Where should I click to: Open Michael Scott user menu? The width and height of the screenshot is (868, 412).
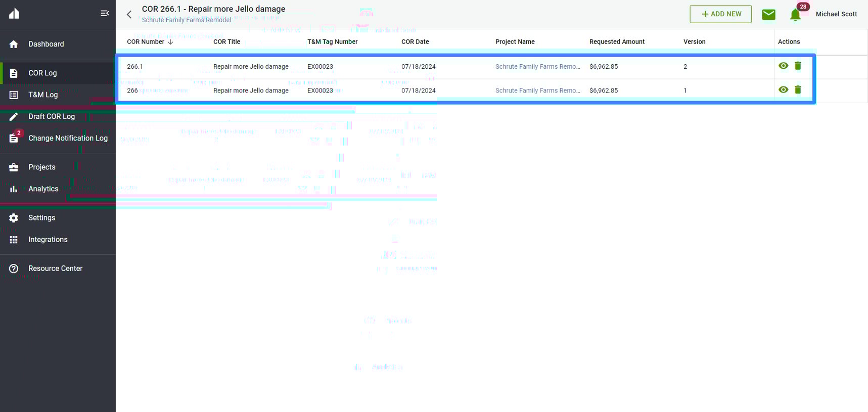(x=836, y=14)
